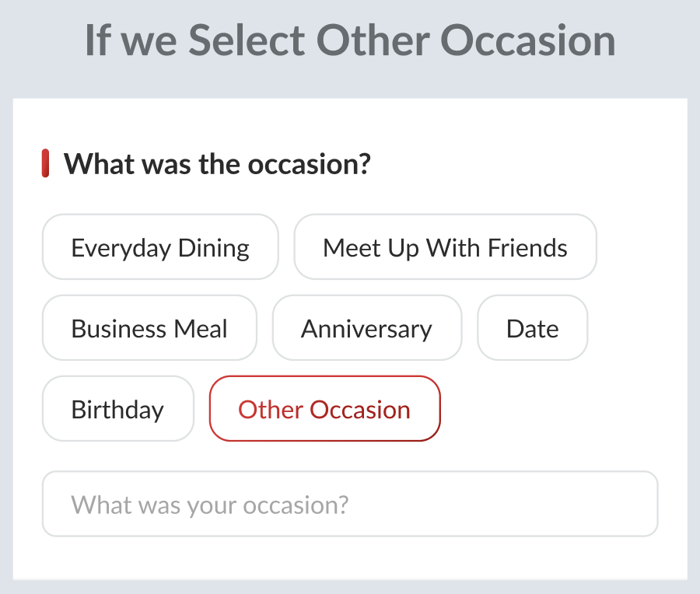700x594 pixels.
Task: Select the Anniversary chip
Action: (366, 328)
